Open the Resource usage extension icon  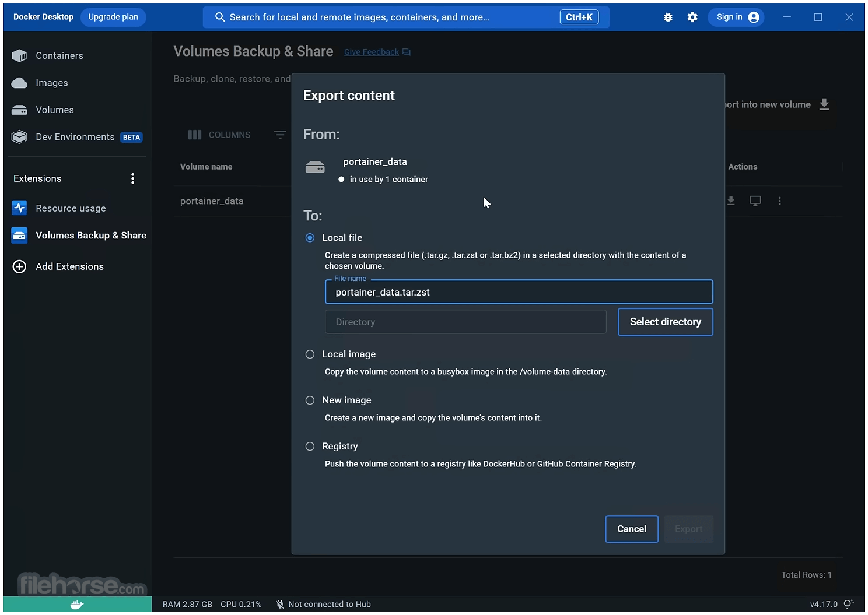tap(19, 208)
